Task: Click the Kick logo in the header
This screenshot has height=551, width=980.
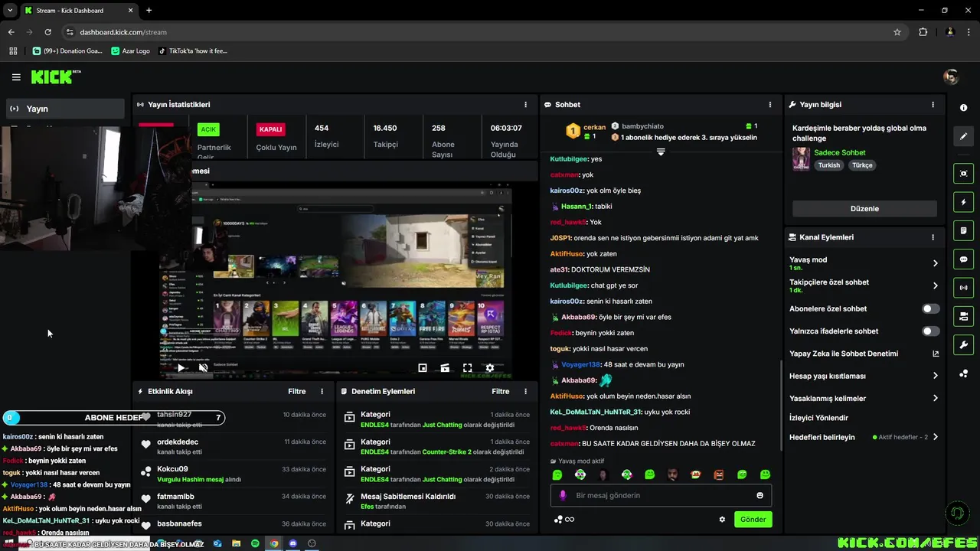Action: click(56, 77)
